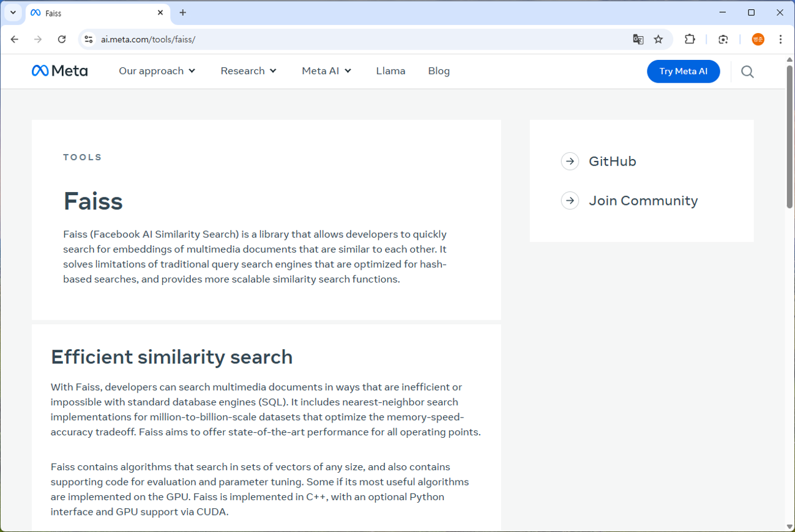Open the site search magnifier icon
795x532 pixels.
point(747,72)
